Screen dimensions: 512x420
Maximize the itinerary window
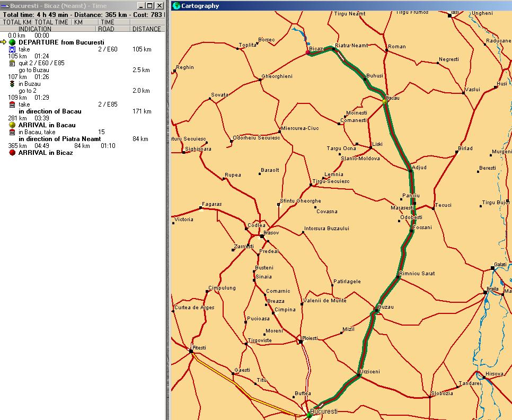click(x=151, y=6)
